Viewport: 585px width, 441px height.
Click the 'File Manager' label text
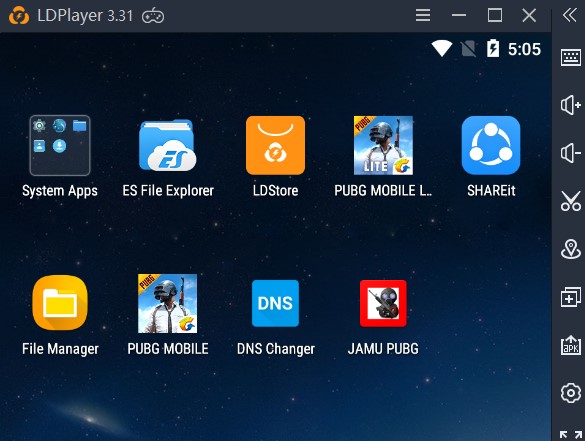[60, 349]
